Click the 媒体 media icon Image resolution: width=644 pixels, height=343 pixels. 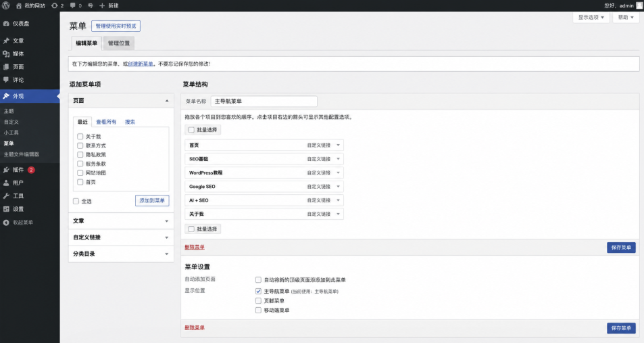pos(6,54)
